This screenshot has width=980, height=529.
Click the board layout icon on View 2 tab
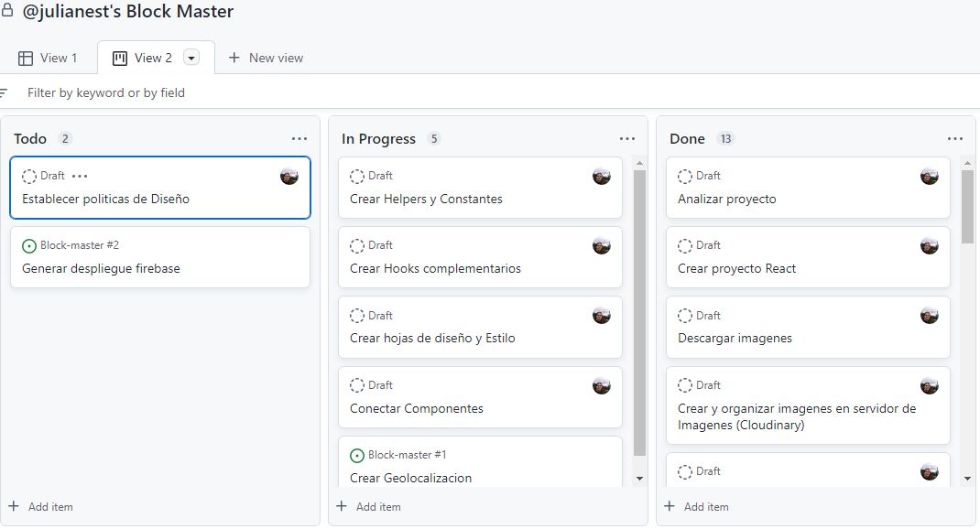pos(119,57)
